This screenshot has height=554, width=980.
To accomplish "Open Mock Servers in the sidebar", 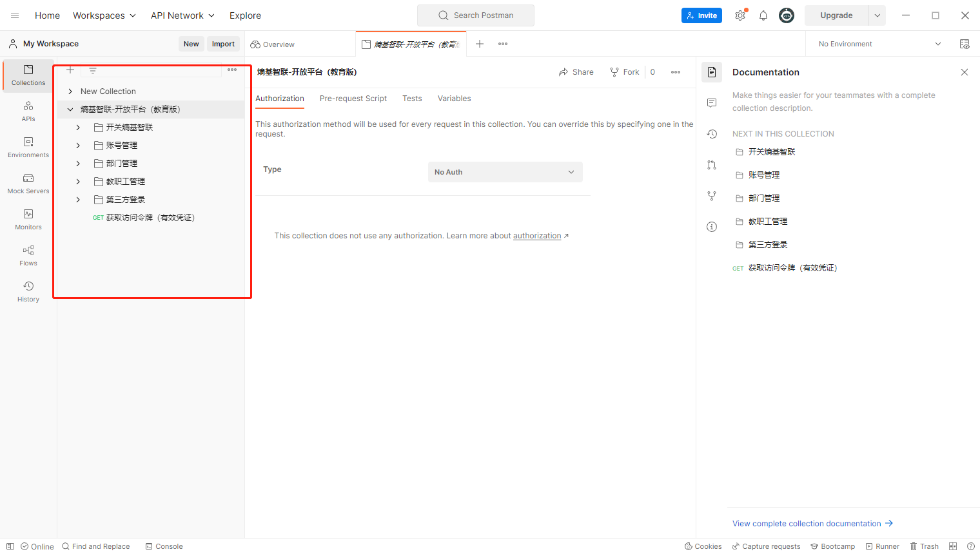I will 28,184.
